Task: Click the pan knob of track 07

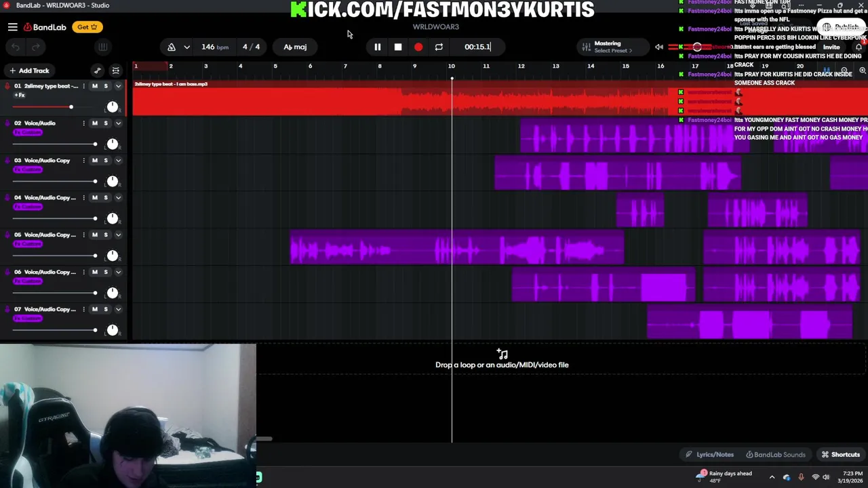Action: tap(113, 330)
